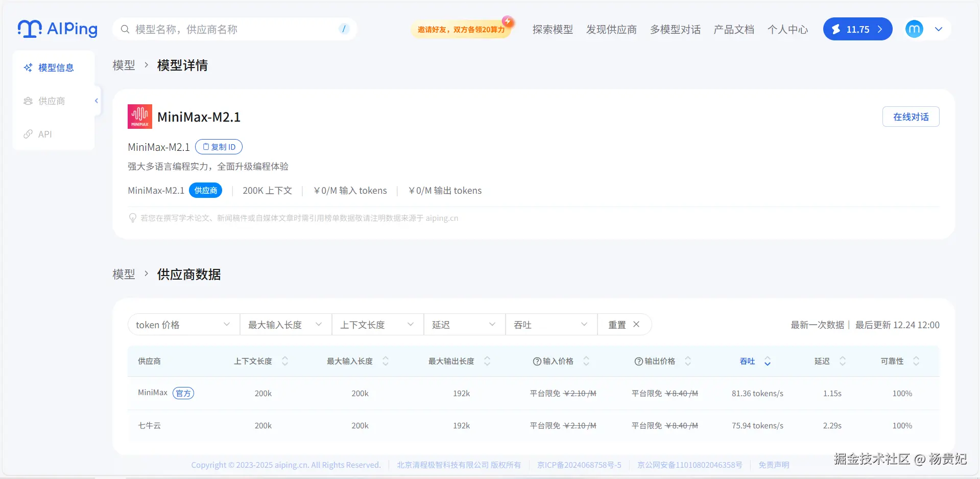Click the 北京清程极智科技有限公司 版权所有 footer text
The image size is (980, 479).
459,465
